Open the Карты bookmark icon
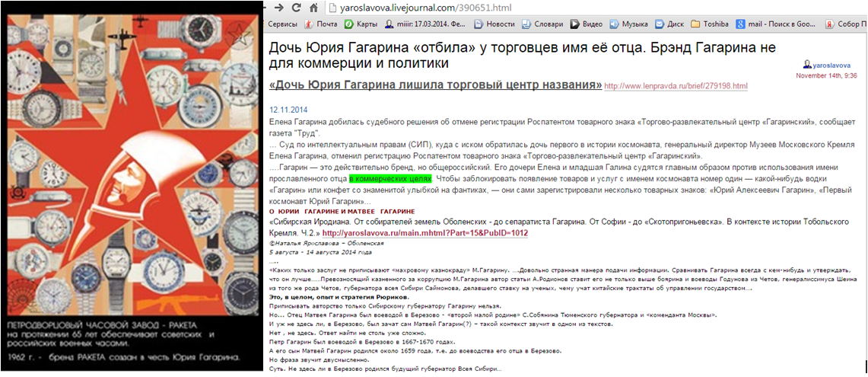Screen dimensions: 868x377 pos(348,24)
